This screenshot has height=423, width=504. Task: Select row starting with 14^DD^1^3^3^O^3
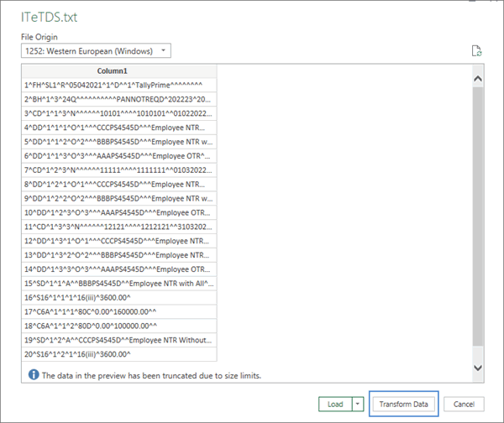click(119, 269)
